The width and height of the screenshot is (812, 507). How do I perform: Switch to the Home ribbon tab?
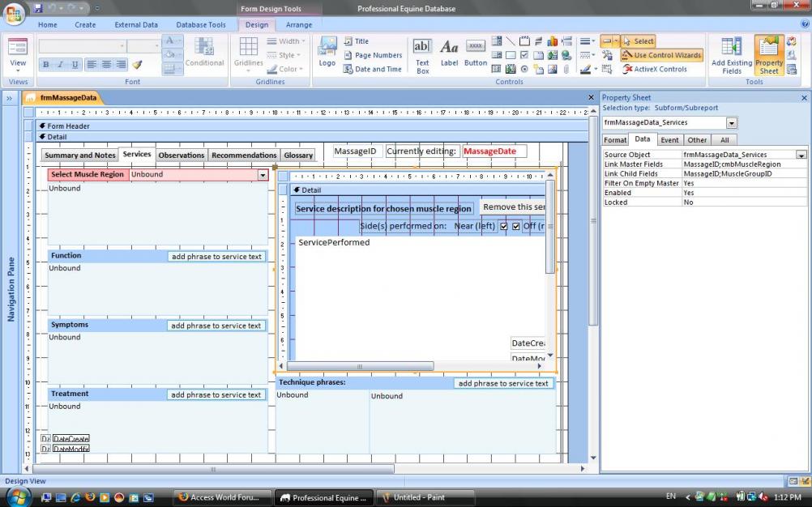coord(47,24)
